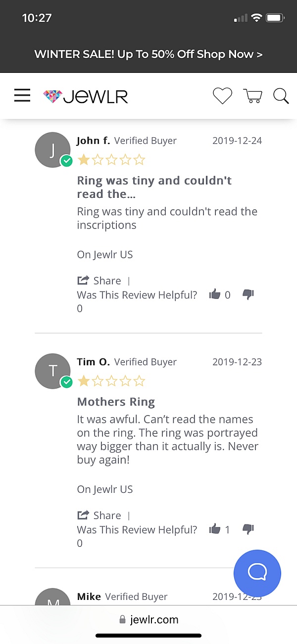Tap reviewer name Mike
Screen dimensions: 297x644
(x=89, y=596)
